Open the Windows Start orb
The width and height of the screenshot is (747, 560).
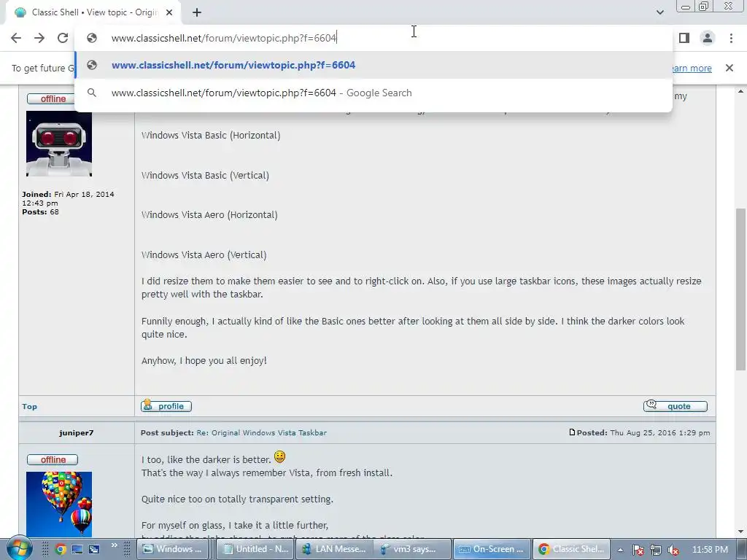click(x=20, y=548)
